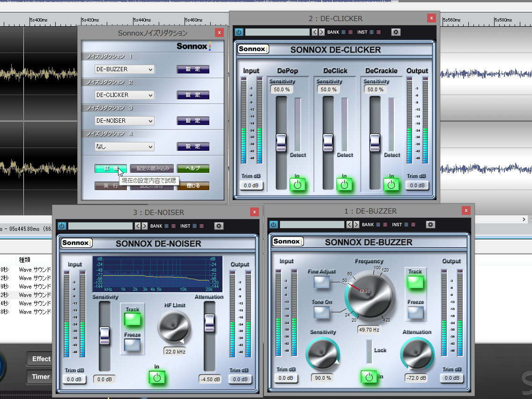Toggle De-Buzzer Freeze button
This screenshot has width=532, height=399.
[x=415, y=312]
